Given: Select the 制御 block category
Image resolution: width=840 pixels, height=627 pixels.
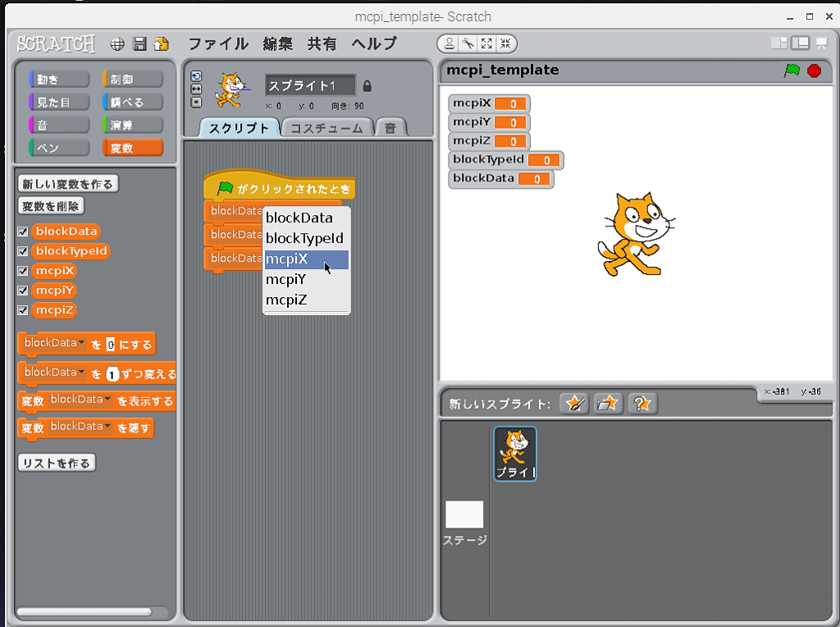Looking at the screenshot, I should [132, 80].
